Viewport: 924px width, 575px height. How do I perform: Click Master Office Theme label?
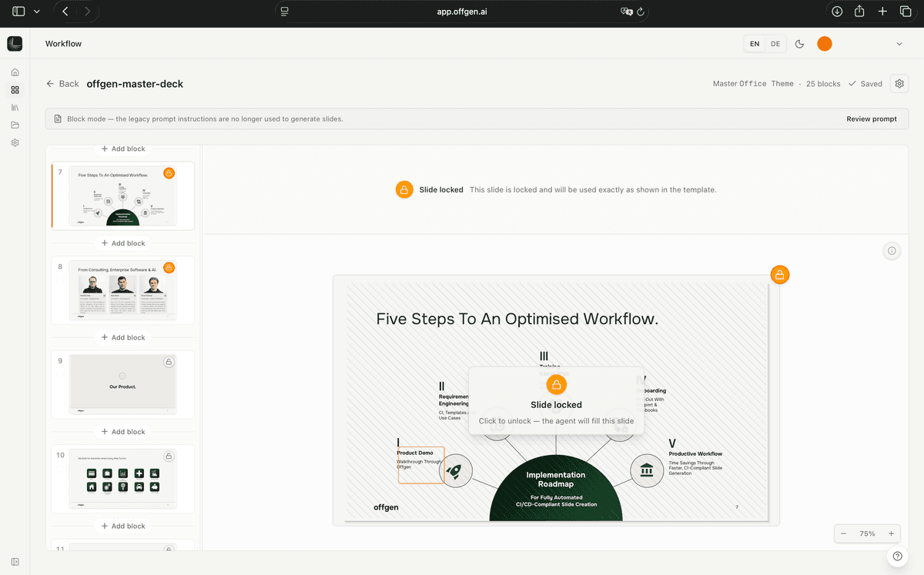click(753, 84)
